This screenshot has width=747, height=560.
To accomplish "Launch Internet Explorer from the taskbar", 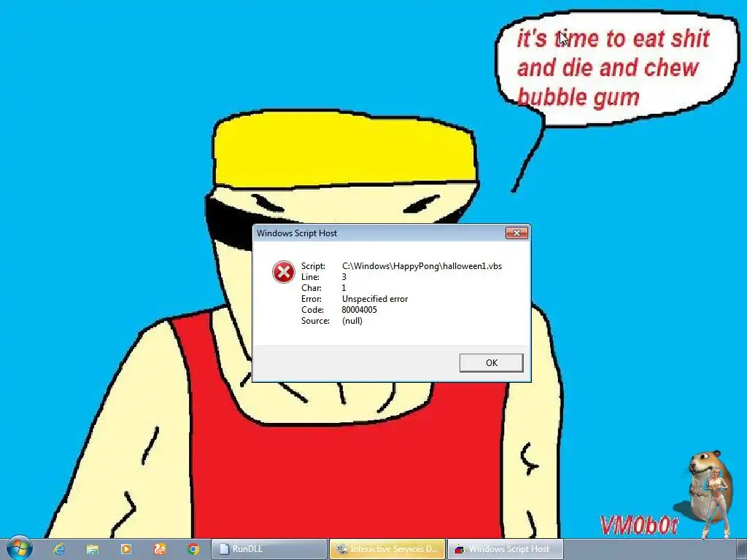I will tap(59, 549).
